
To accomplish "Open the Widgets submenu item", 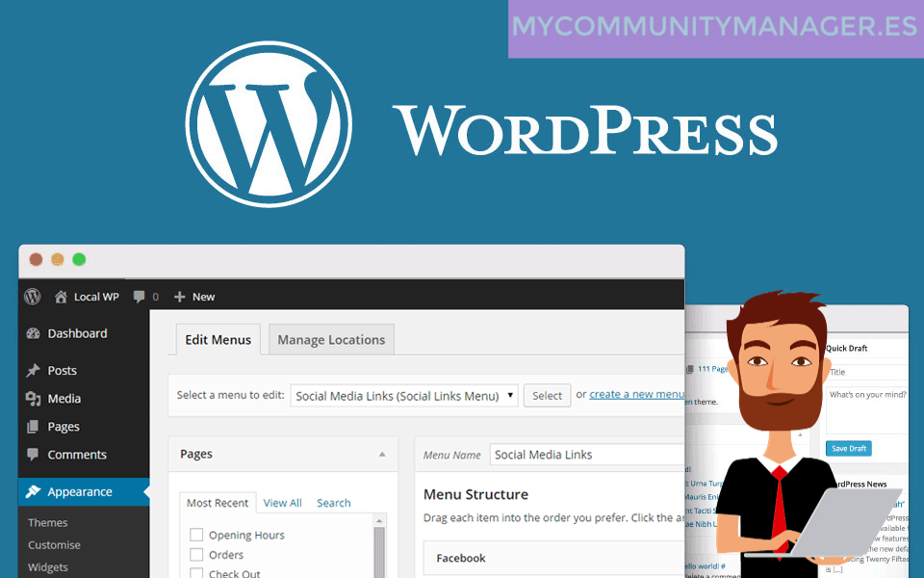I will point(48,567).
